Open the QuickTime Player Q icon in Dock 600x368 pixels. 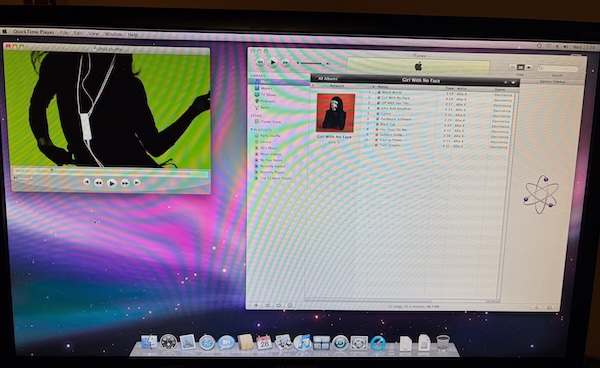(378, 343)
